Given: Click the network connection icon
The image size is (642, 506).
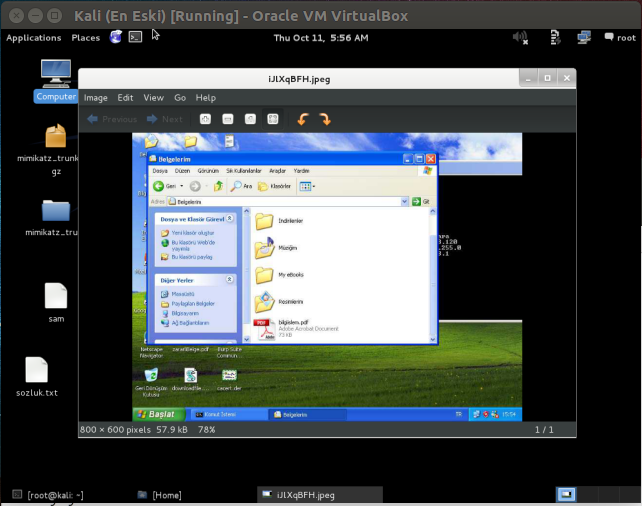Looking at the screenshot, I should click(x=584, y=38).
